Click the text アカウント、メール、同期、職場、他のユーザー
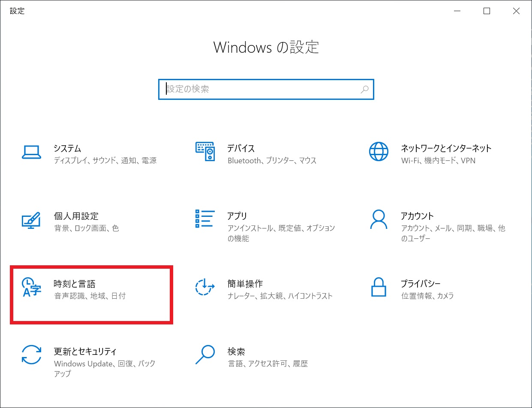Viewport: 532px width, 408px height. pos(454,234)
